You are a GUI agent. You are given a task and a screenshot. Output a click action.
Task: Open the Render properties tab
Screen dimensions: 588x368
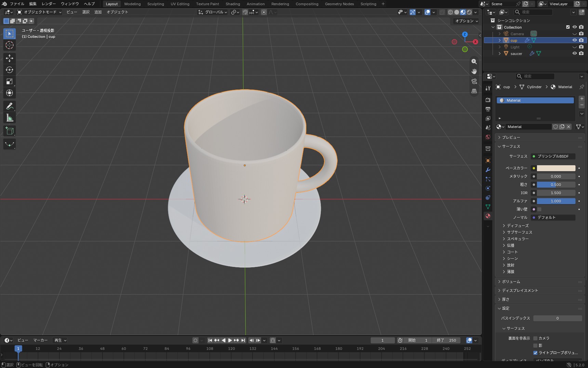[488, 100]
